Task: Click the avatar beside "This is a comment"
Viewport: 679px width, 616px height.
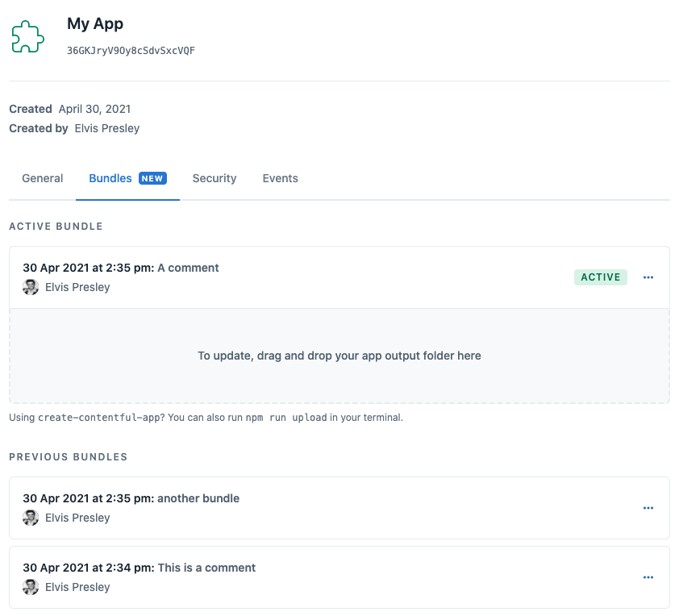Action: [x=30, y=587]
